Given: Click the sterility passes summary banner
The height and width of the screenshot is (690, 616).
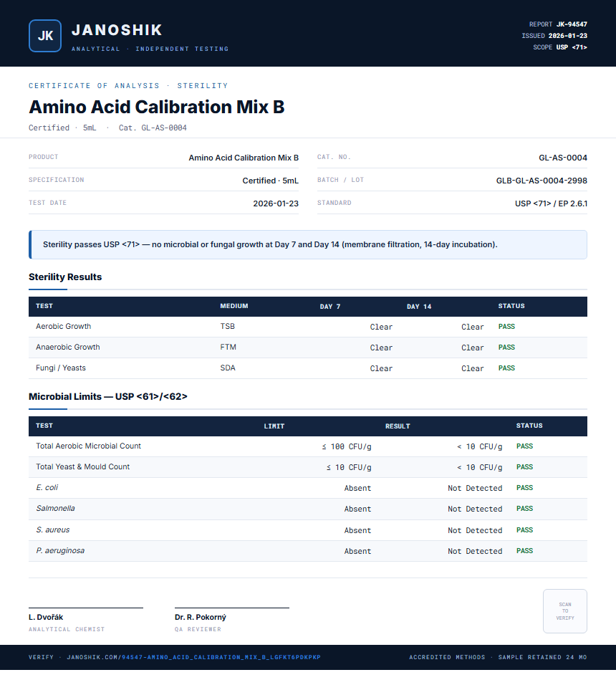Looking at the screenshot, I should click(308, 244).
